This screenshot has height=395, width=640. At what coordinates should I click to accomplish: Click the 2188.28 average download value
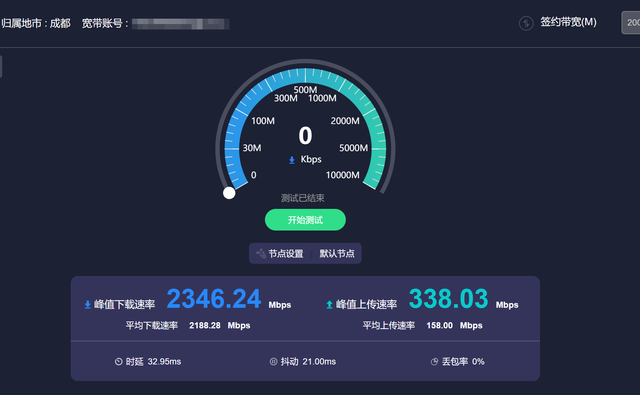[204, 326]
